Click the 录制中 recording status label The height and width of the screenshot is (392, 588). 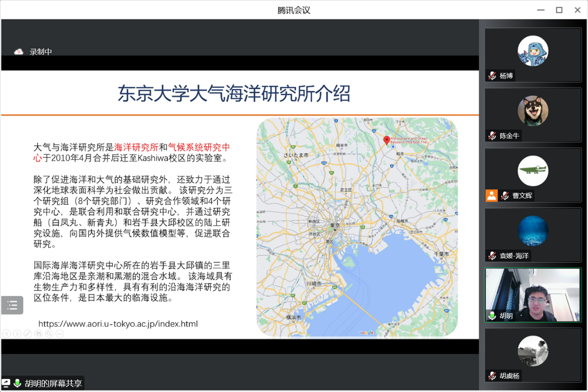point(41,52)
